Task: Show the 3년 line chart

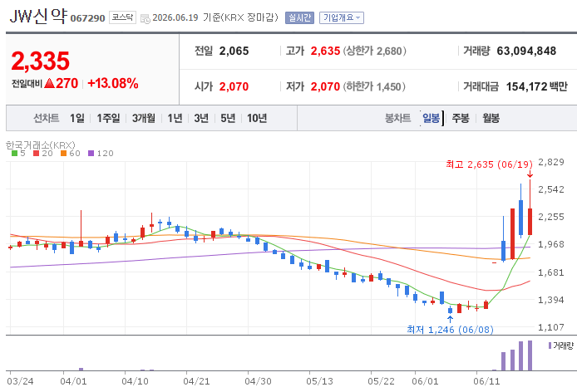Action: 201,118
